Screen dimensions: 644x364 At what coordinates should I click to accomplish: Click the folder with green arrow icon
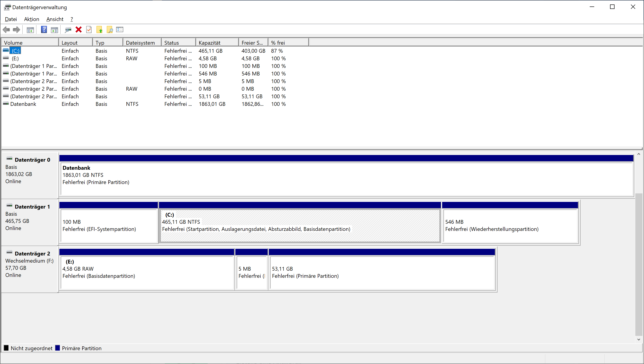click(x=99, y=30)
